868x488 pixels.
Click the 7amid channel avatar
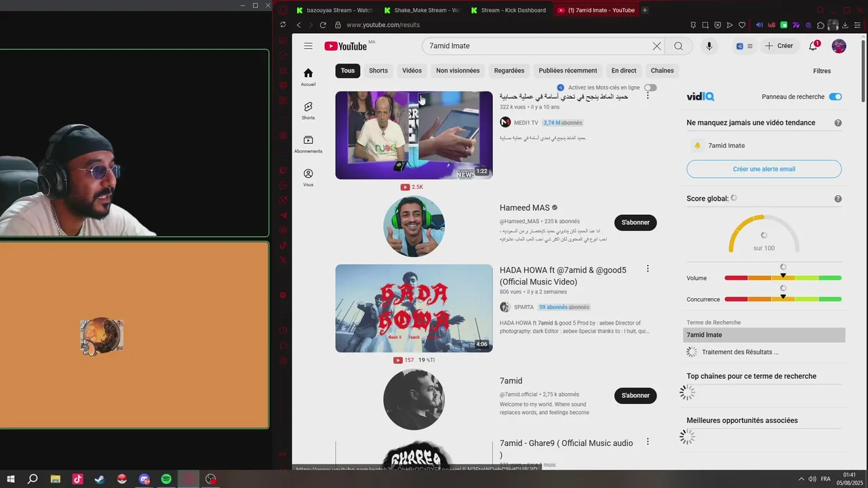(414, 399)
